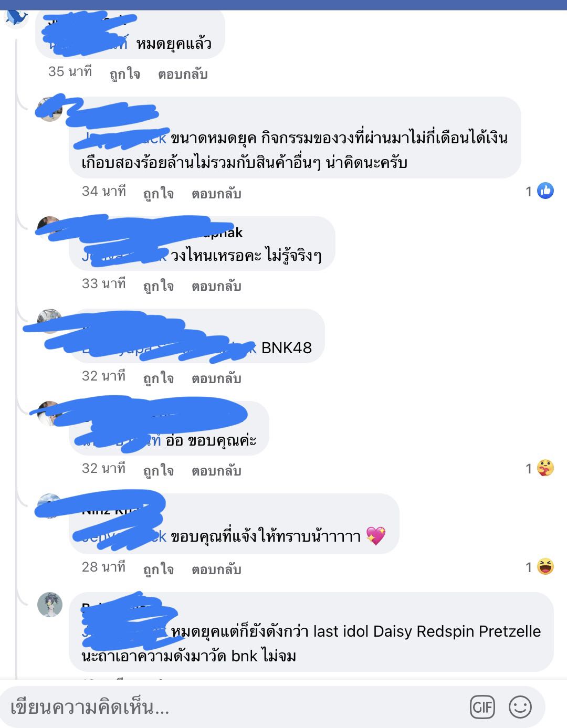Reply to the 28 นาที comment
This screenshot has width=567, height=728.
click(216, 569)
